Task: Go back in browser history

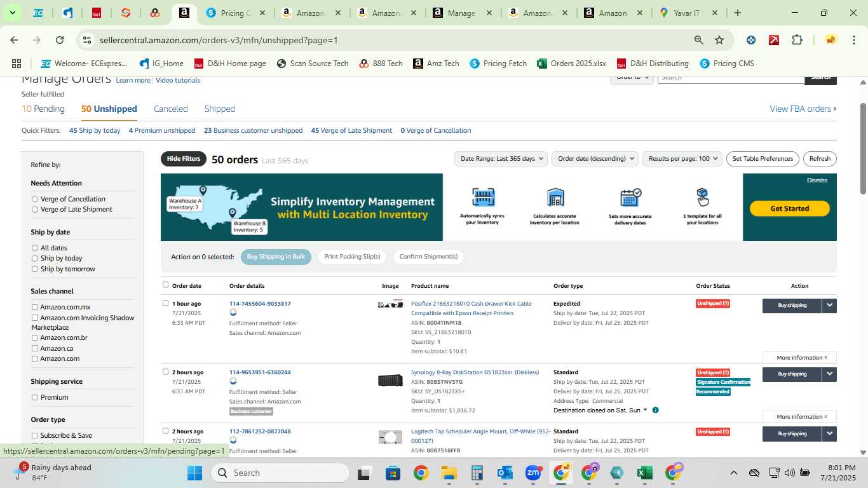Action: (x=14, y=40)
